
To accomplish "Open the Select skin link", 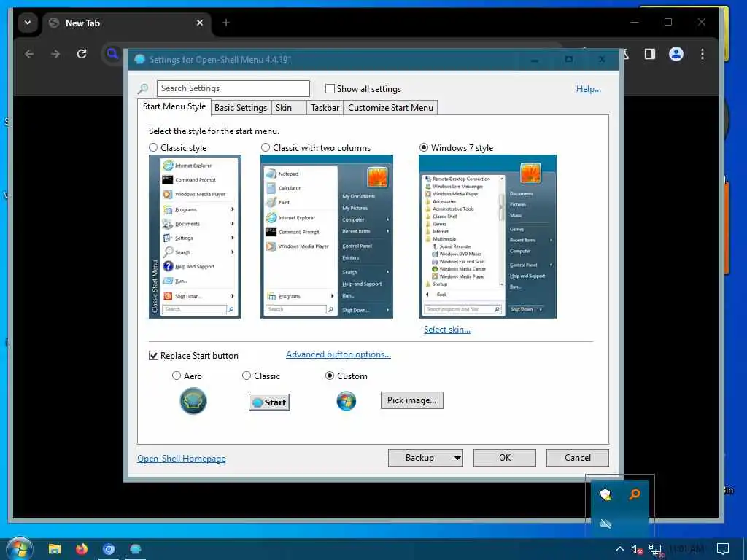I will click(x=447, y=330).
